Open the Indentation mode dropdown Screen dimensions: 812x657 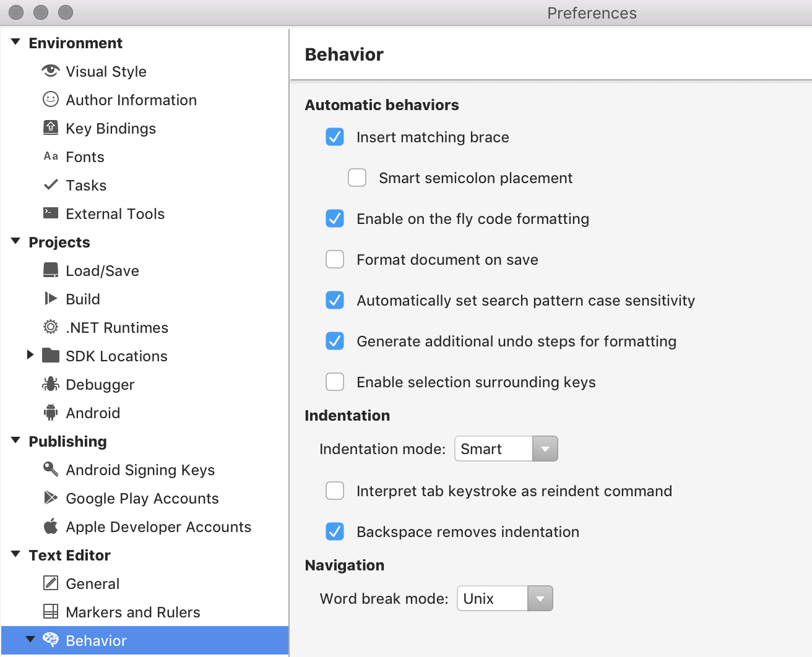coord(544,449)
